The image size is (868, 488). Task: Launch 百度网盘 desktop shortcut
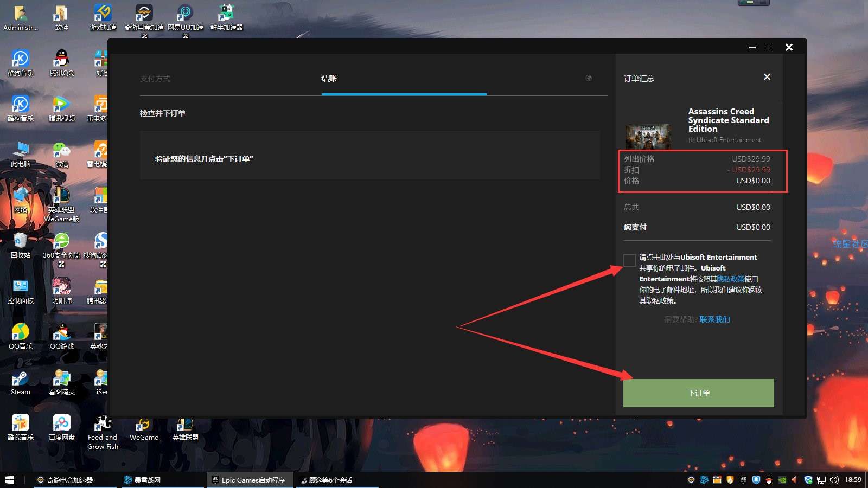coord(62,428)
